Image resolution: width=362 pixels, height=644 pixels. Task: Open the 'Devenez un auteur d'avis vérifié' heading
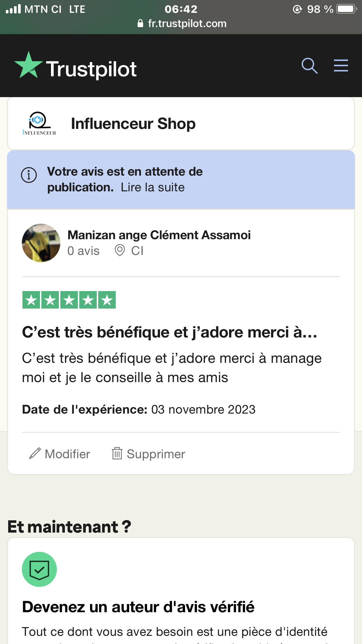click(x=138, y=607)
